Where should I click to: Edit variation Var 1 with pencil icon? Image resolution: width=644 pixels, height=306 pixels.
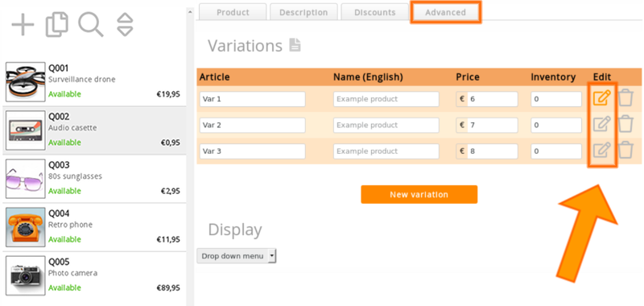click(601, 98)
